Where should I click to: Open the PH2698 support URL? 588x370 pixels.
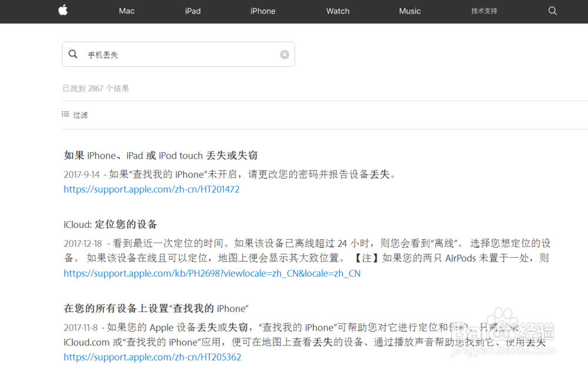212,273
